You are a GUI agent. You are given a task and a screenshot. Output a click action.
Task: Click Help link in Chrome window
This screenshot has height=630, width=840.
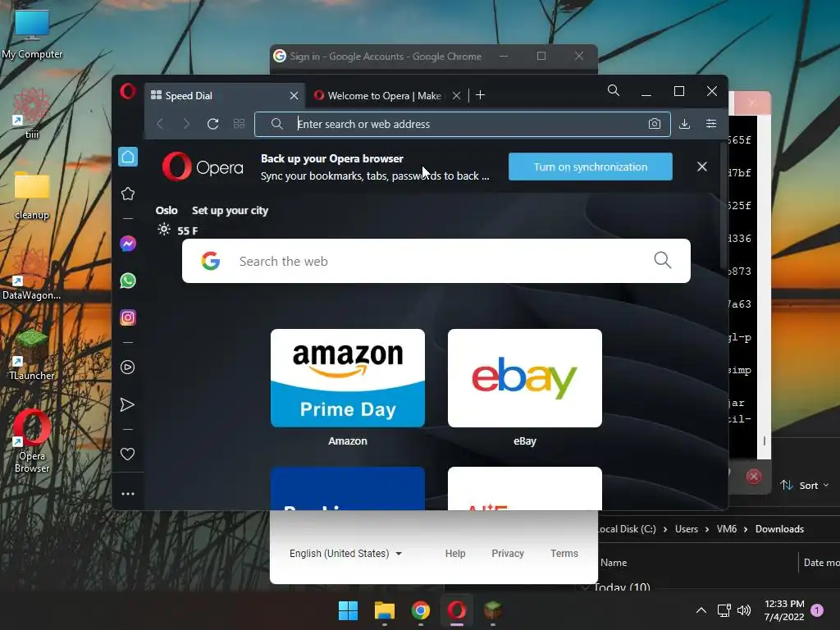coord(455,554)
